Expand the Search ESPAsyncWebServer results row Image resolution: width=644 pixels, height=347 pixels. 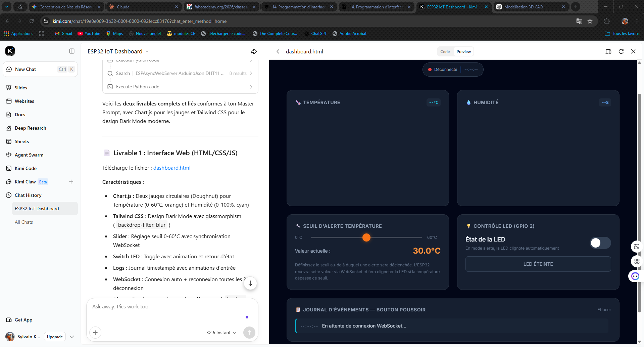tap(180, 73)
